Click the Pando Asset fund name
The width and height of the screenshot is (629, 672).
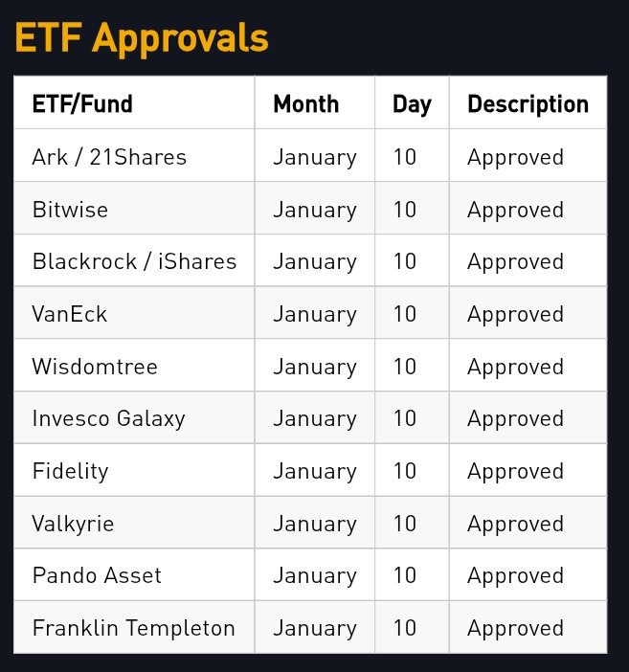(97, 575)
